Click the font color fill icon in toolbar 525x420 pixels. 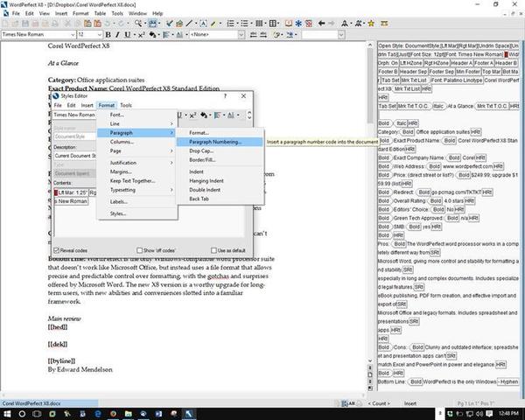coord(152,34)
